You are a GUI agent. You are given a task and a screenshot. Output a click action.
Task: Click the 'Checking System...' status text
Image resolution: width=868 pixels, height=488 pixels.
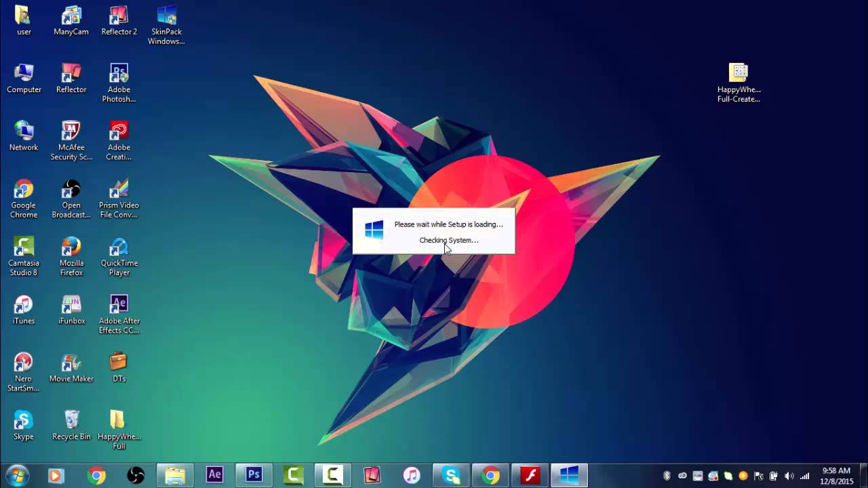pyautogui.click(x=449, y=240)
